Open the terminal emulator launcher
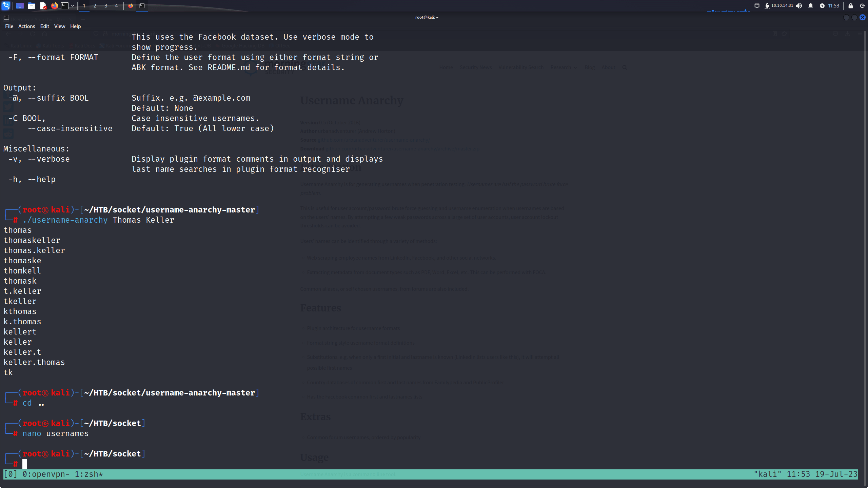 click(x=65, y=6)
